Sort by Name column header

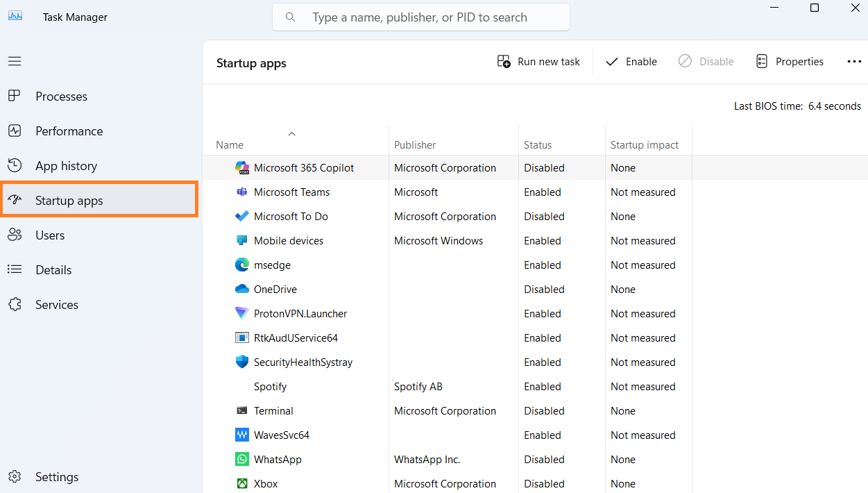(230, 145)
